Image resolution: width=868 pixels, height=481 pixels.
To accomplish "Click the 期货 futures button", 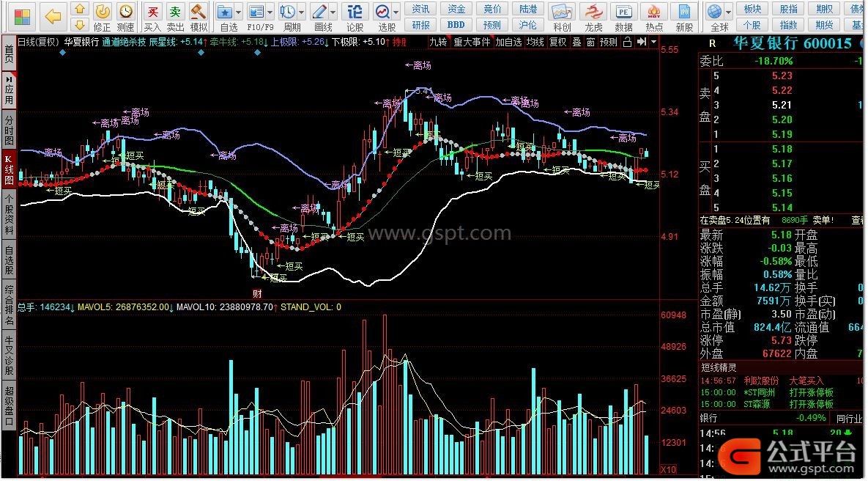I will click(825, 25).
